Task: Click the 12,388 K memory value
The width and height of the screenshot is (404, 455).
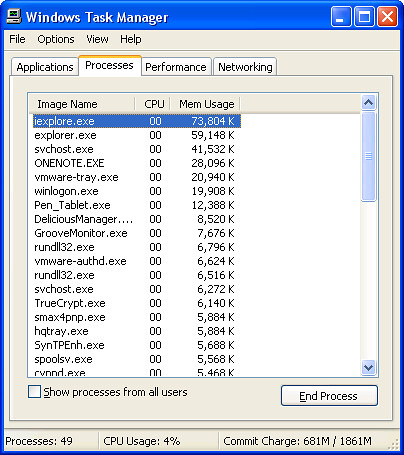Action: (x=213, y=205)
